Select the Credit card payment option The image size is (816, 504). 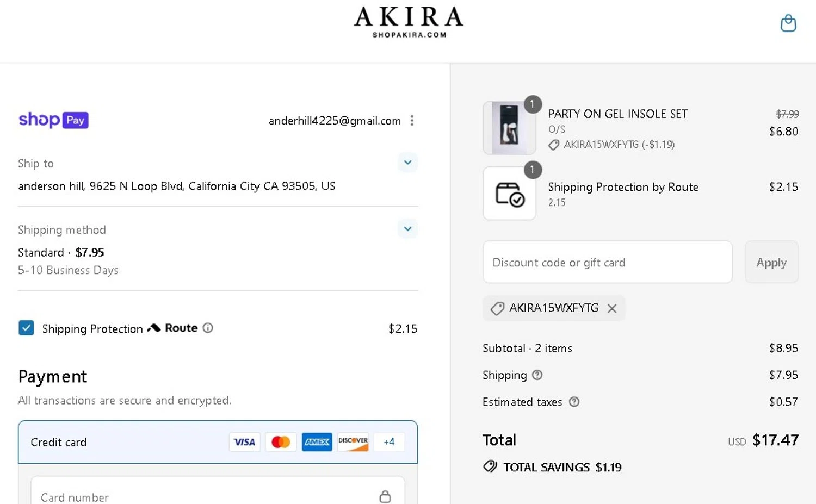coord(218,442)
